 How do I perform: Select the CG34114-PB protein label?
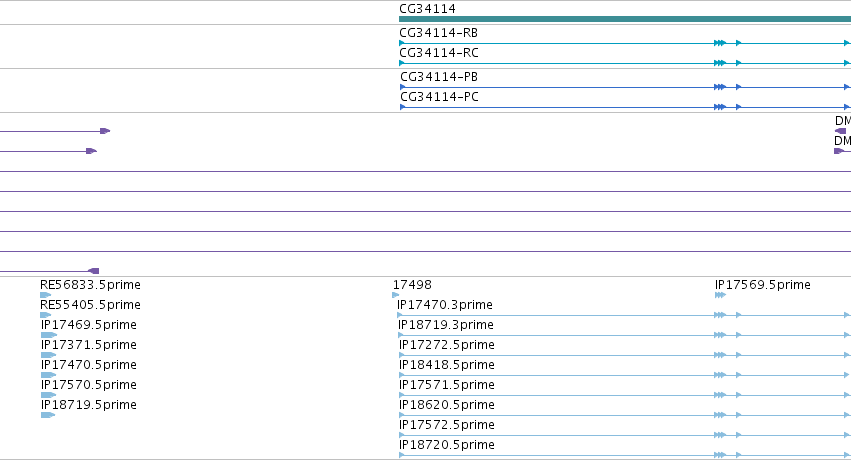point(439,77)
